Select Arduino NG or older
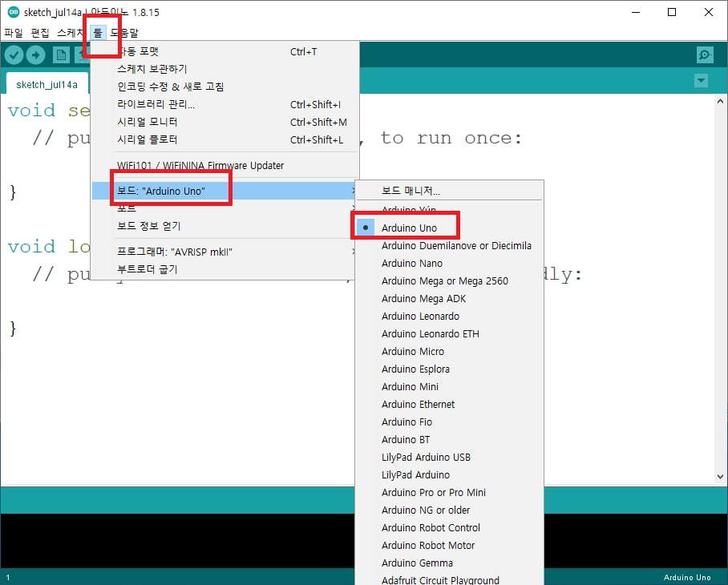Viewport: 728px width, 585px height. pyautogui.click(x=450, y=510)
